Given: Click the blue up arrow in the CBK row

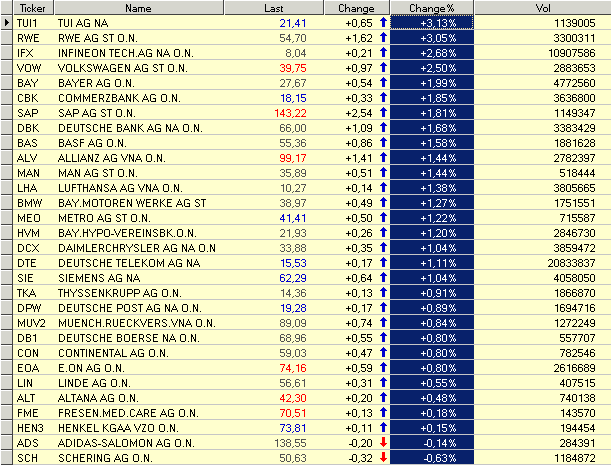Looking at the screenshot, I should pyautogui.click(x=383, y=97).
